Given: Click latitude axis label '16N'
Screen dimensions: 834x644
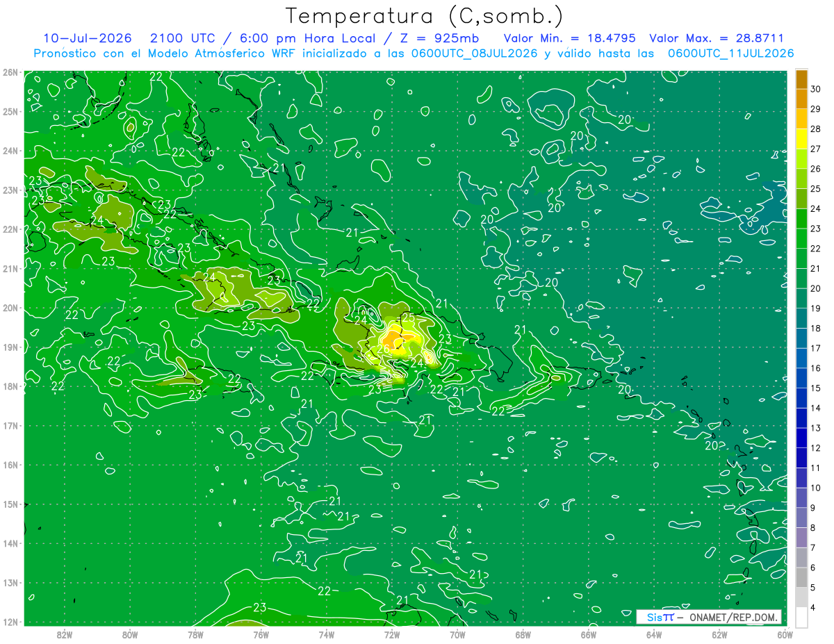Looking at the screenshot, I should [x=10, y=465].
